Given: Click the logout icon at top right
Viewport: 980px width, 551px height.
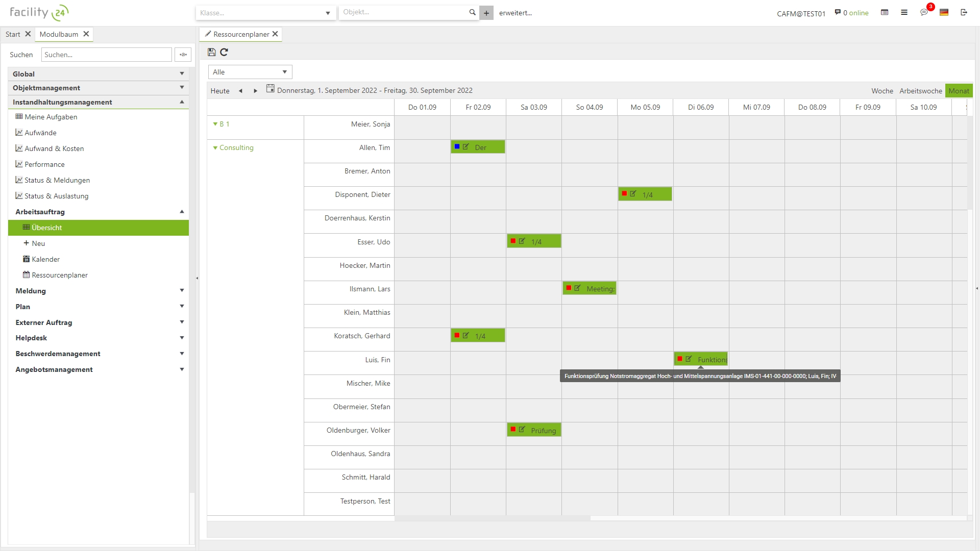Looking at the screenshot, I should [x=964, y=12].
